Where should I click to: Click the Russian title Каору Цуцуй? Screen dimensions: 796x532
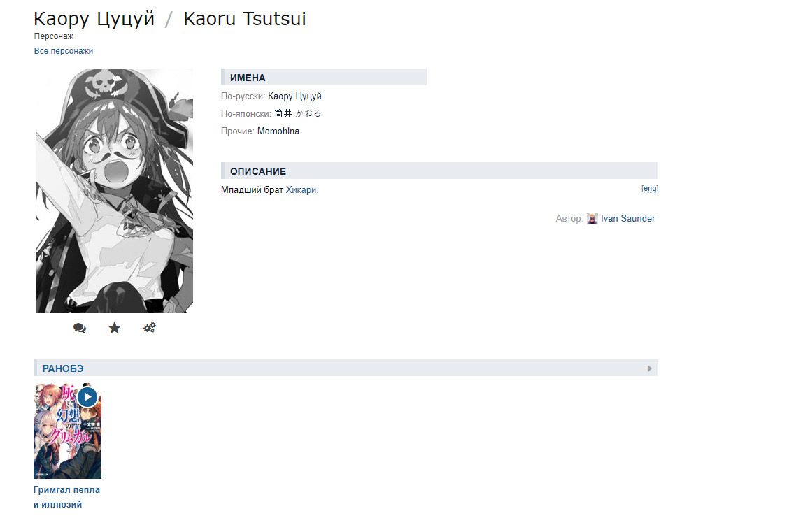[94, 19]
